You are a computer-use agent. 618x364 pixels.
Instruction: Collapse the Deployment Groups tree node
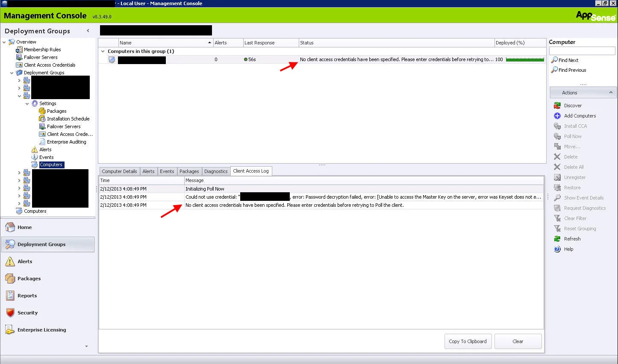pyautogui.click(x=12, y=73)
